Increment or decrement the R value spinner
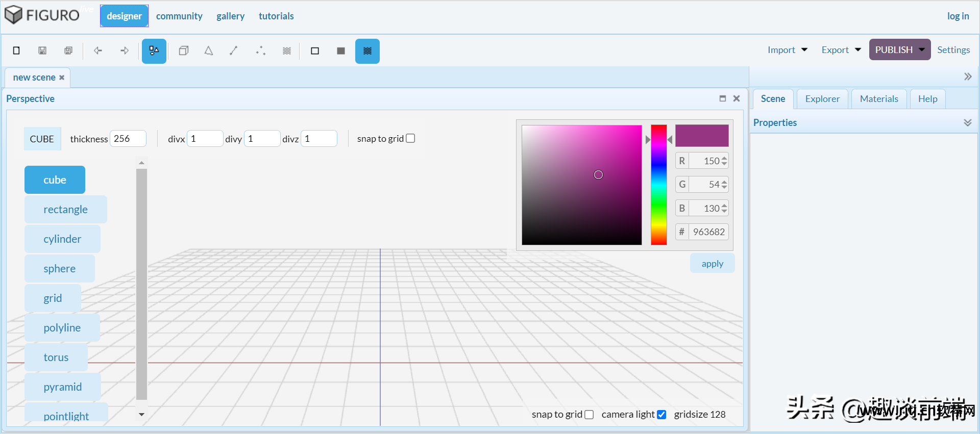The height and width of the screenshot is (434, 980). point(724,161)
